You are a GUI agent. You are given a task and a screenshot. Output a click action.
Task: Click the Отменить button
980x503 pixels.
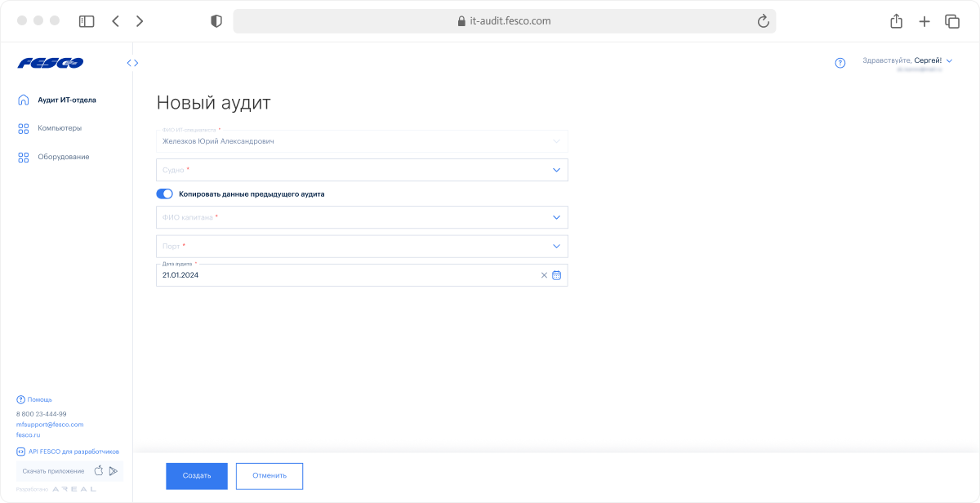pos(269,476)
